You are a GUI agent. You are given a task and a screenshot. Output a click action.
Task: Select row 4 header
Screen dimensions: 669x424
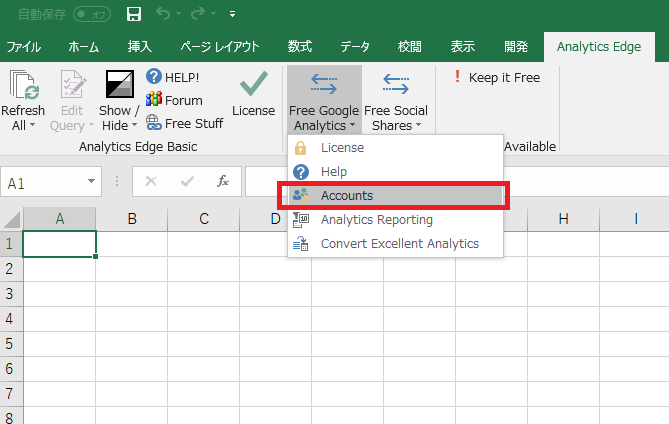pos(11,319)
